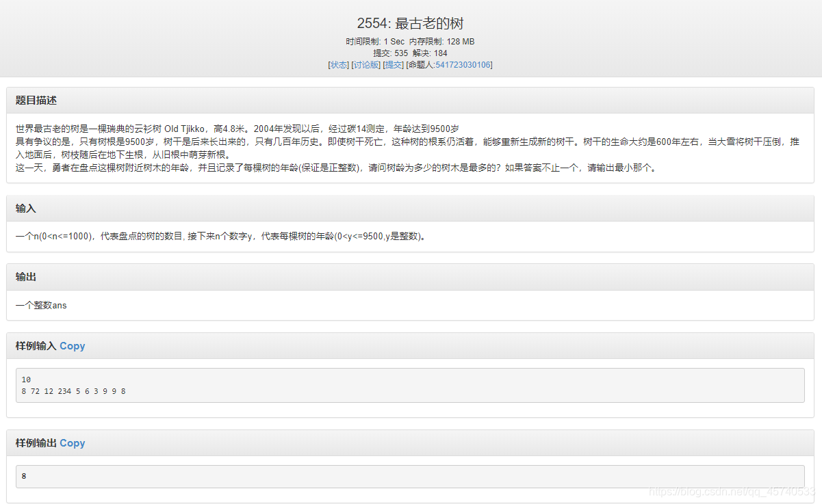Click the description line starting 这一天，勇者在盘点
The width and height of the screenshot is (822, 504).
coord(337,168)
